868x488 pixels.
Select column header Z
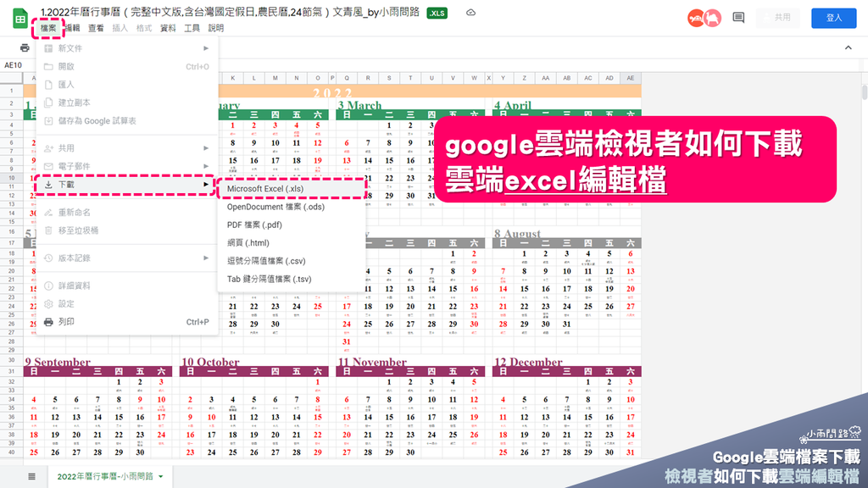(524, 79)
